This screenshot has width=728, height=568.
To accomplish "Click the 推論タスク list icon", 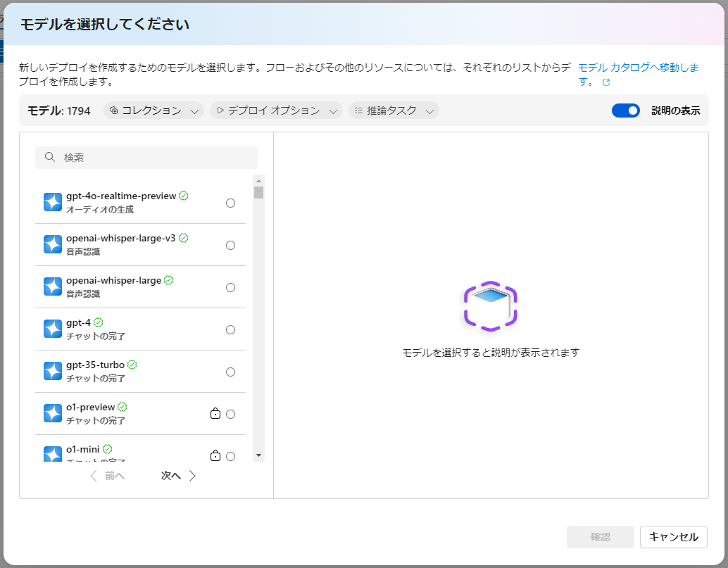I will pyautogui.click(x=358, y=111).
